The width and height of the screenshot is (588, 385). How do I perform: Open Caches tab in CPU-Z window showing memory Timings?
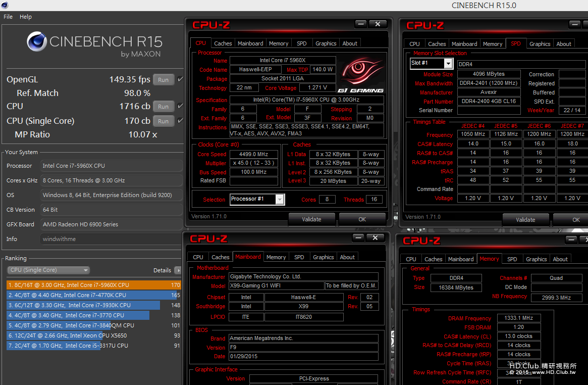434,259
